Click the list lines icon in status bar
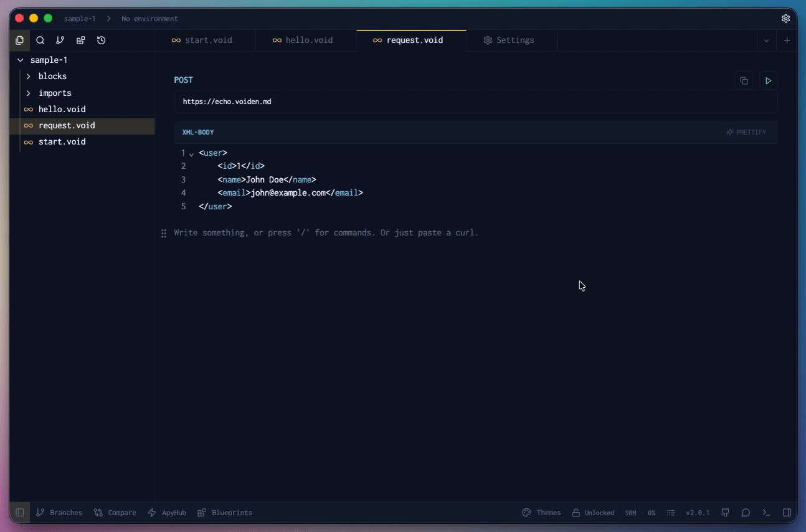This screenshot has width=806, height=532. click(x=671, y=513)
